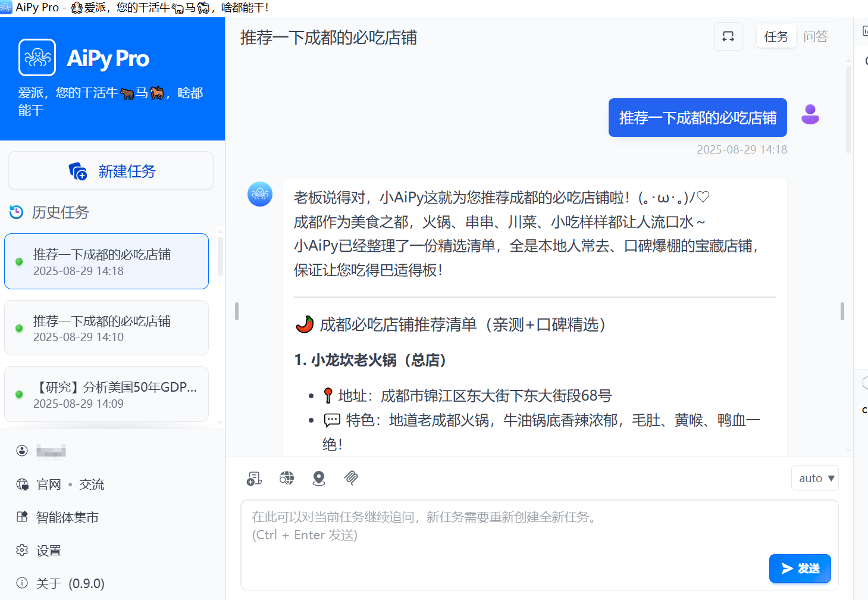Viewport: 868px width, 600px height.
Task: Click the web search globe icon
Action: coord(287,478)
